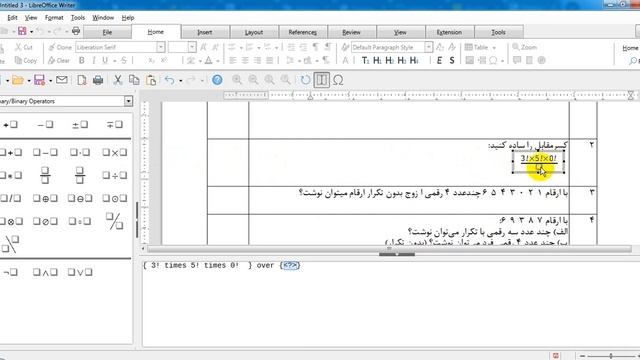
Task: Open the Window menu
Action: (103, 18)
